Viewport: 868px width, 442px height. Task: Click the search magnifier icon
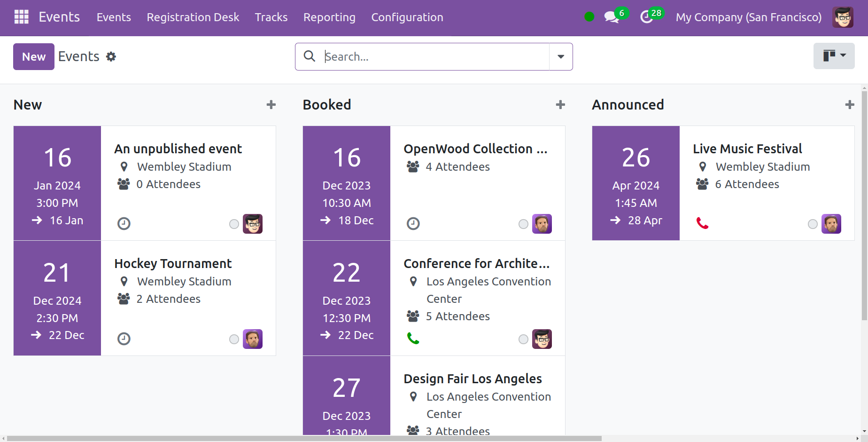click(x=310, y=56)
